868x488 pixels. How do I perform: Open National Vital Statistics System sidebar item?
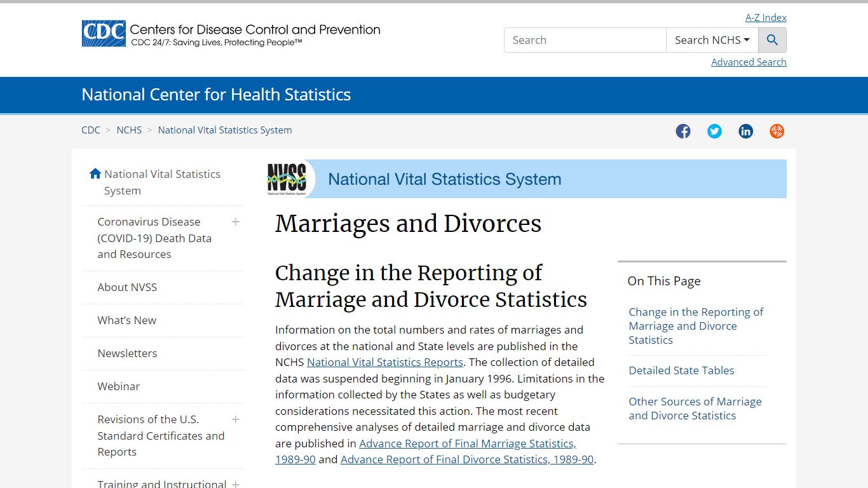pyautogui.click(x=162, y=182)
